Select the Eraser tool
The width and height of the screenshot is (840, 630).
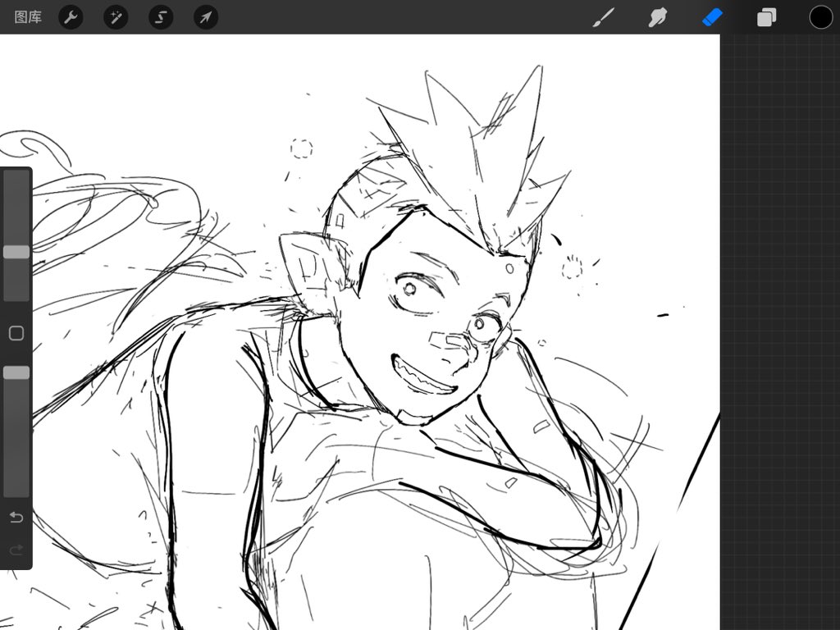712,17
